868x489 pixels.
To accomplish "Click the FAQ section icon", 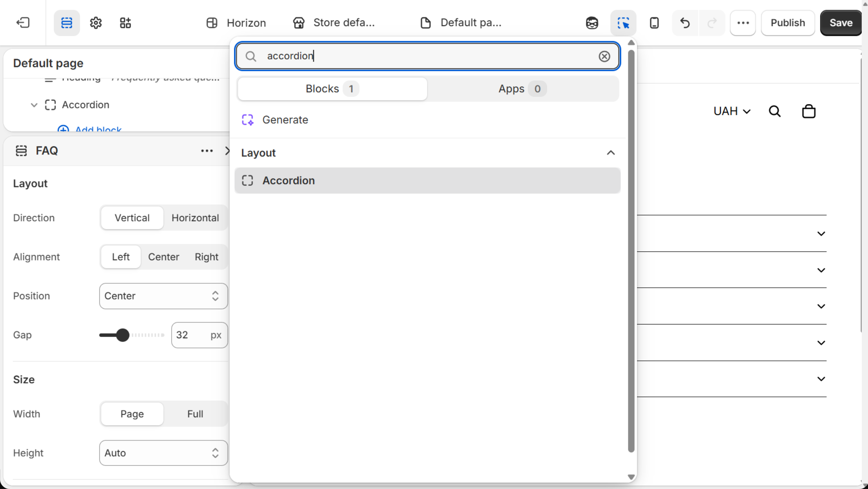I will pos(21,151).
